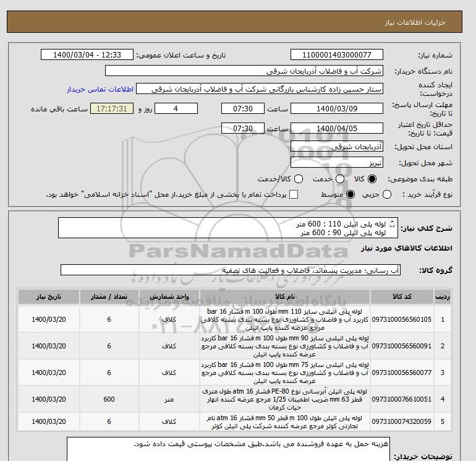The image size is (476, 461).
Task: Click the countdown timer 17:17:31
Action: pos(112,108)
